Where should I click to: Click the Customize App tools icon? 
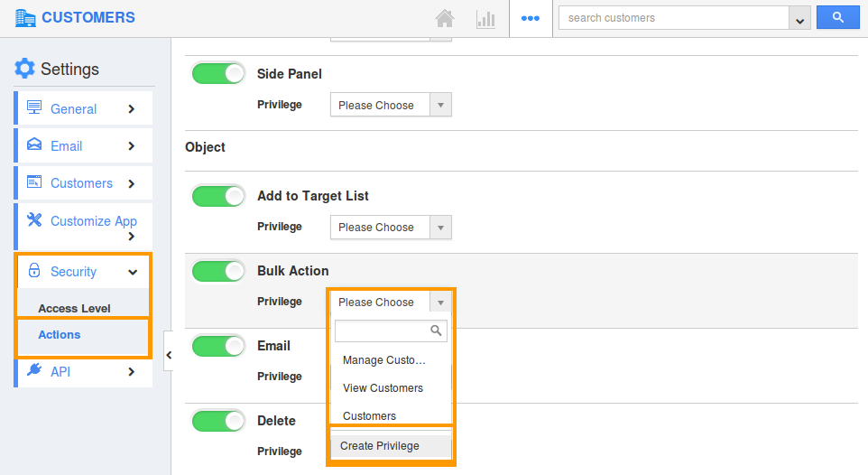34,219
